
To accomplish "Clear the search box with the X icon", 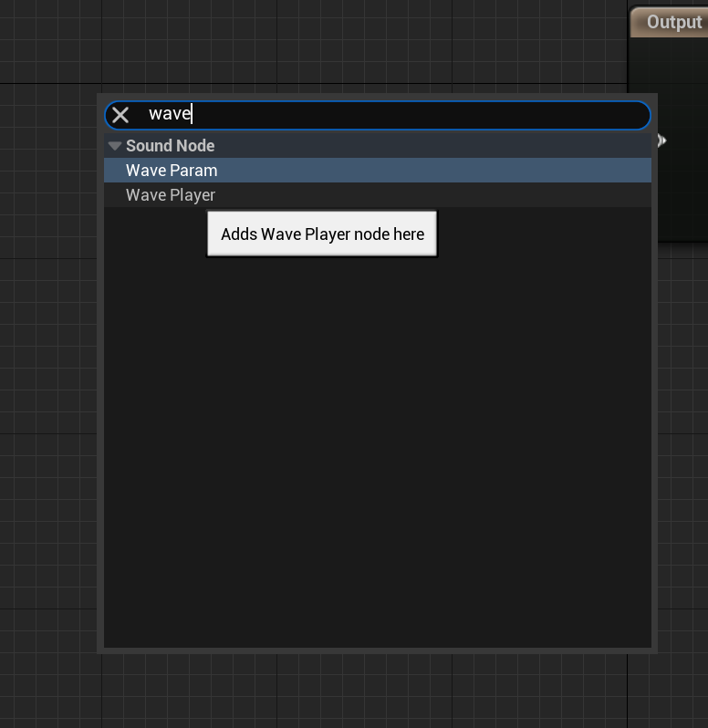I will pos(120,115).
